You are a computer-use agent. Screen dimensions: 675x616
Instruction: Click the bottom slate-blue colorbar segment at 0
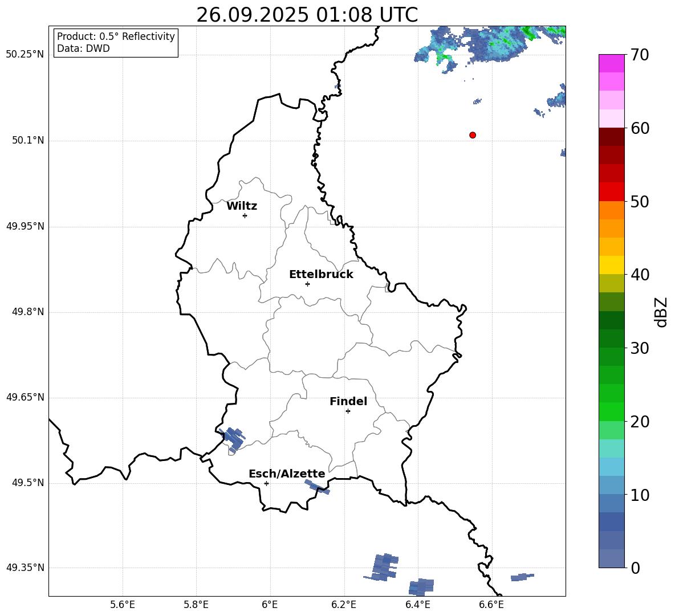(x=611, y=559)
